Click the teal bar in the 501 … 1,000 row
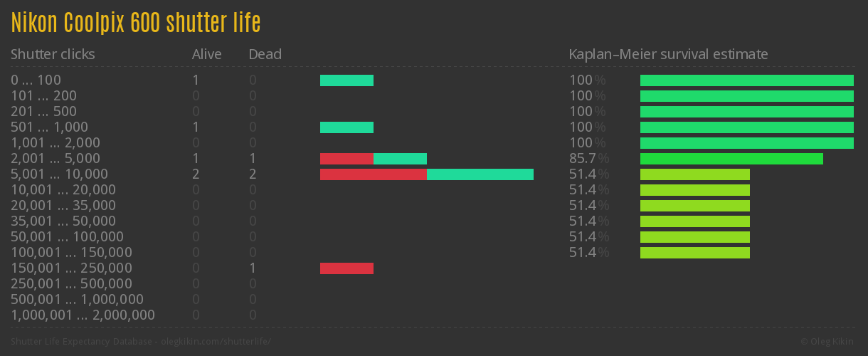The image size is (868, 356). pos(346,127)
